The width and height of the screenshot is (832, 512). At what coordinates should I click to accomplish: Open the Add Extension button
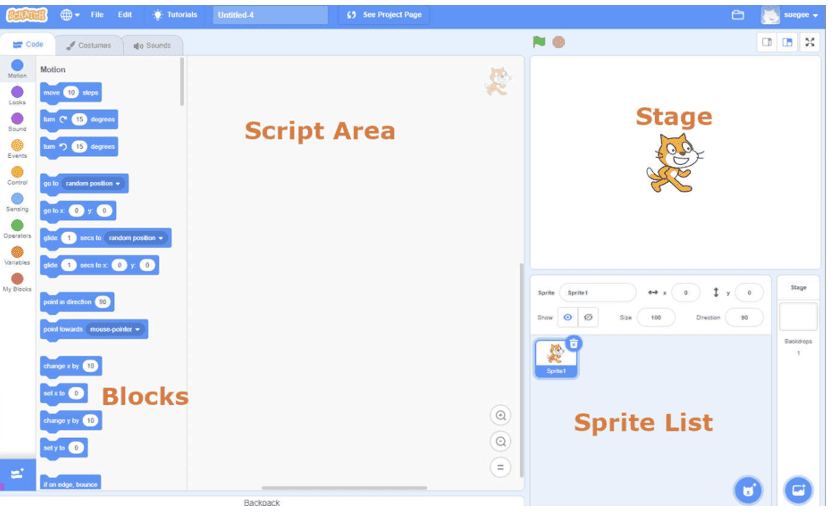(17, 474)
